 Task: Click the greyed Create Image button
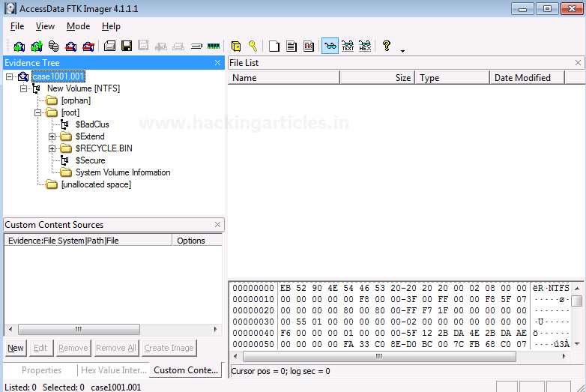pyautogui.click(x=169, y=348)
